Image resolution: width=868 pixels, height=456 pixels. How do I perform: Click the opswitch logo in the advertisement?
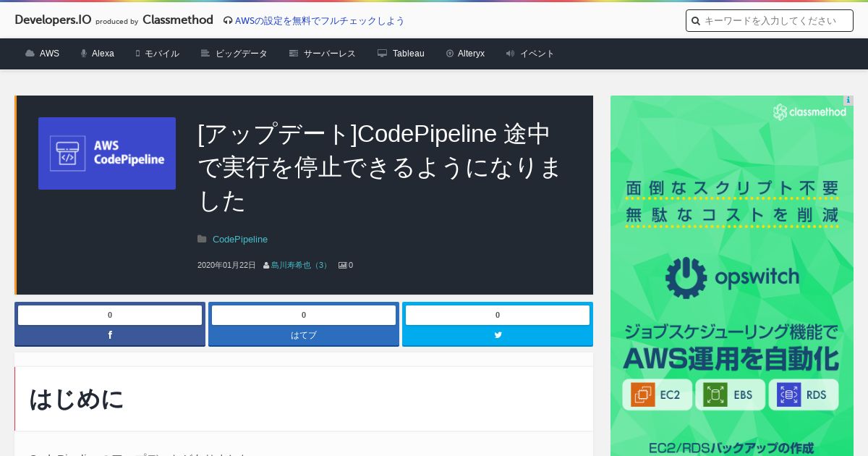coord(732,278)
